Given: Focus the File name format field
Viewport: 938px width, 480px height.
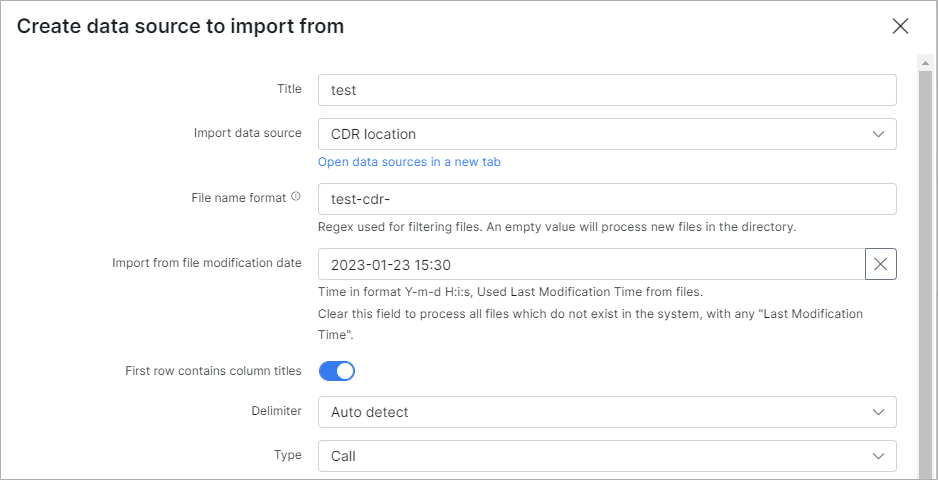Looking at the screenshot, I should pyautogui.click(x=607, y=199).
